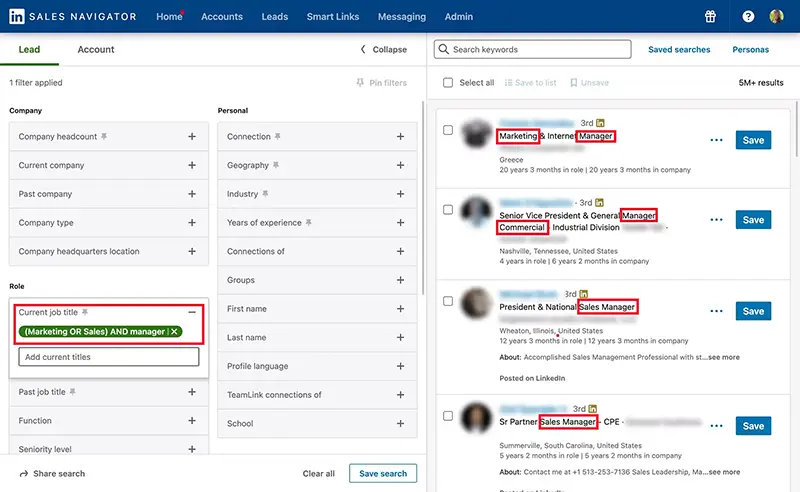Open Messaging in navigation

402,16
